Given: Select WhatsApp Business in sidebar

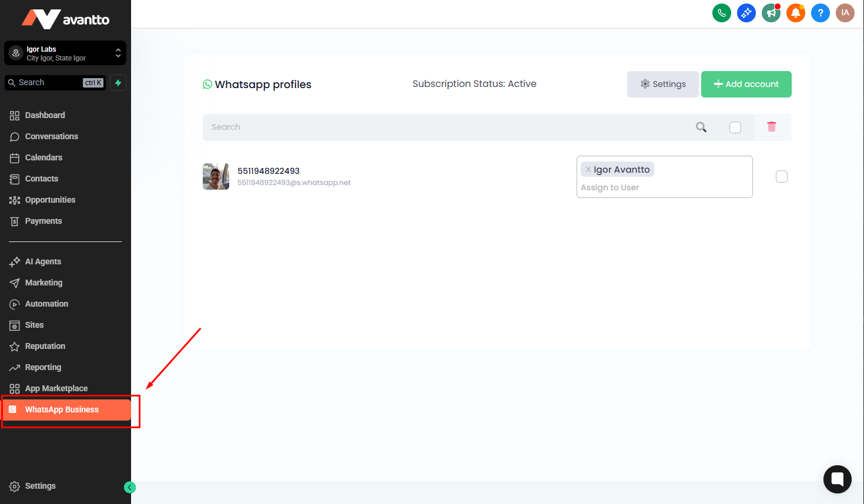Looking at the screenshot, I should coord(66,409).
